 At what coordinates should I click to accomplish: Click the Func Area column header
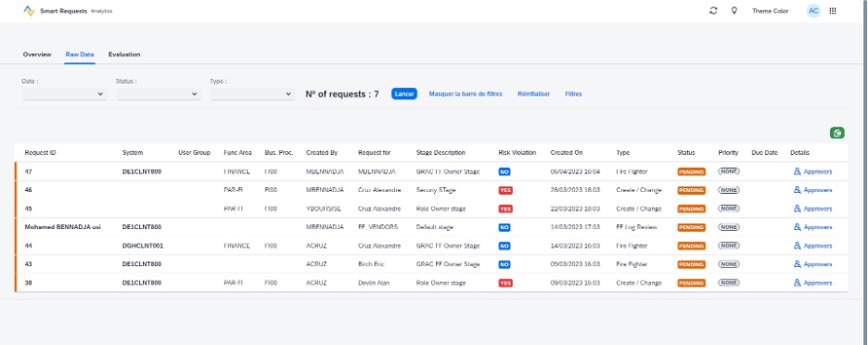(x=237, y=153)
